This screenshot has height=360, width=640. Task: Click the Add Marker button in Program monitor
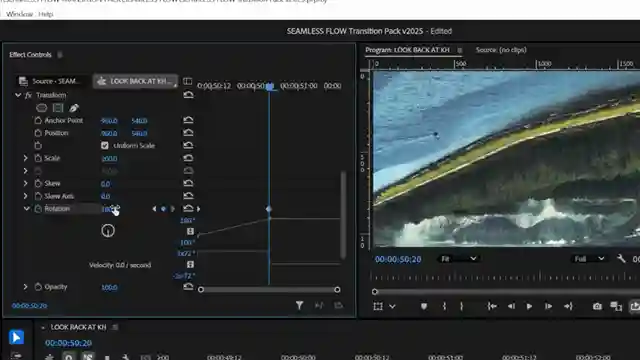click(x=424, y=306)
